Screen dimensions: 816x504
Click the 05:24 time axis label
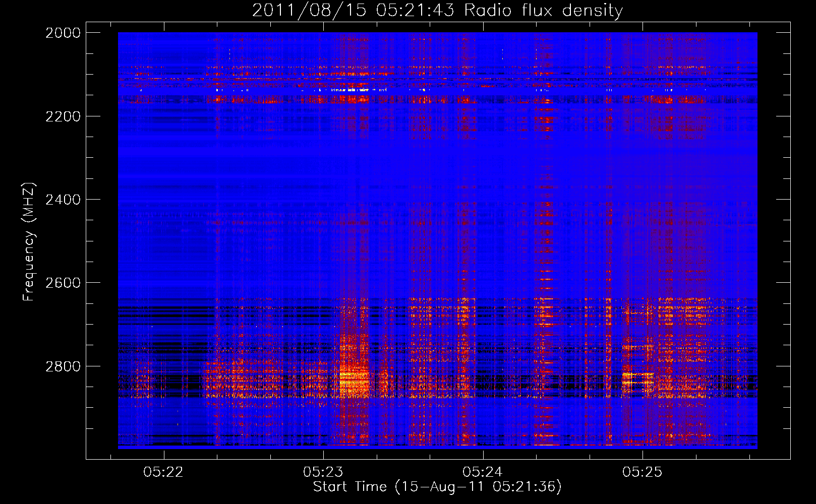[483, 472]
